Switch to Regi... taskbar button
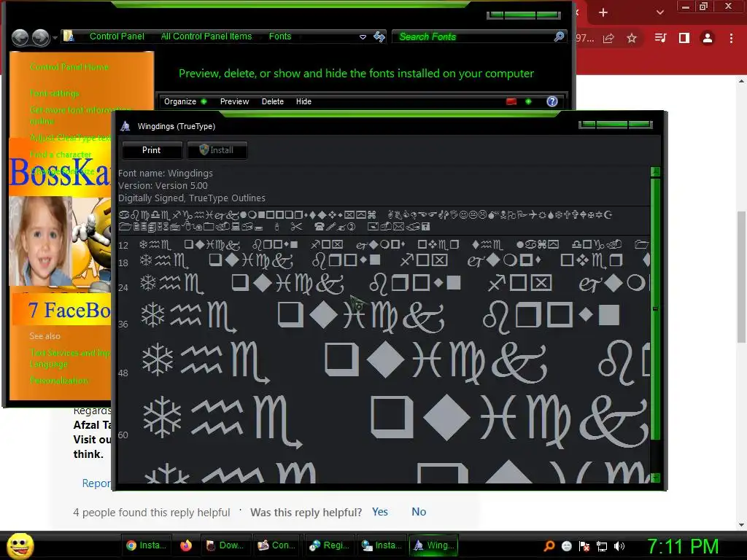Viewport: 747px width, 560px height. pos(329,545)
